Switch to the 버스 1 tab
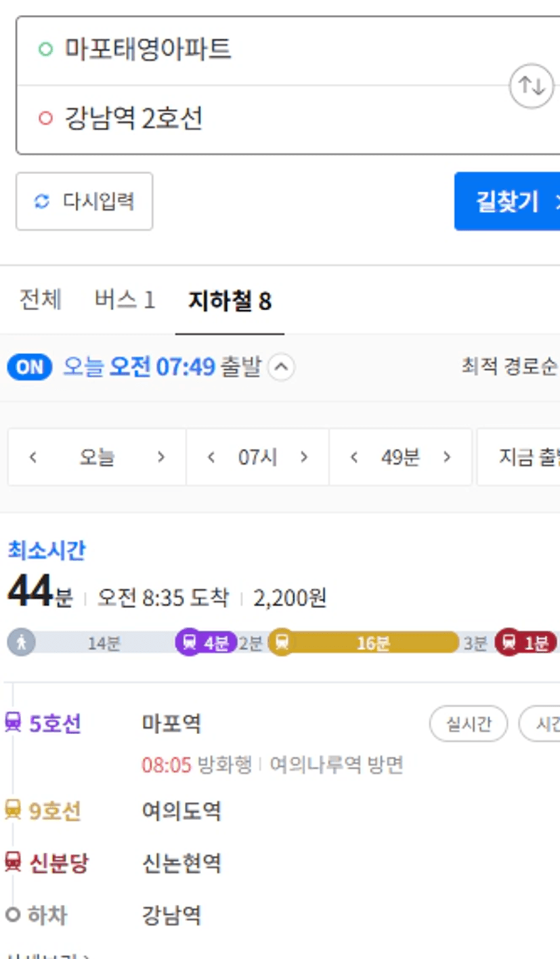 pos(125,300)
